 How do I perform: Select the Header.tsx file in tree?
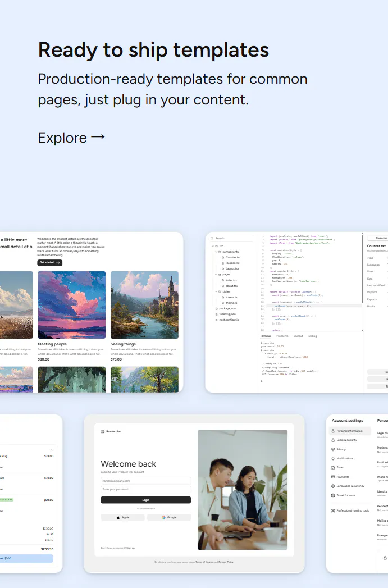pos(231,263)
